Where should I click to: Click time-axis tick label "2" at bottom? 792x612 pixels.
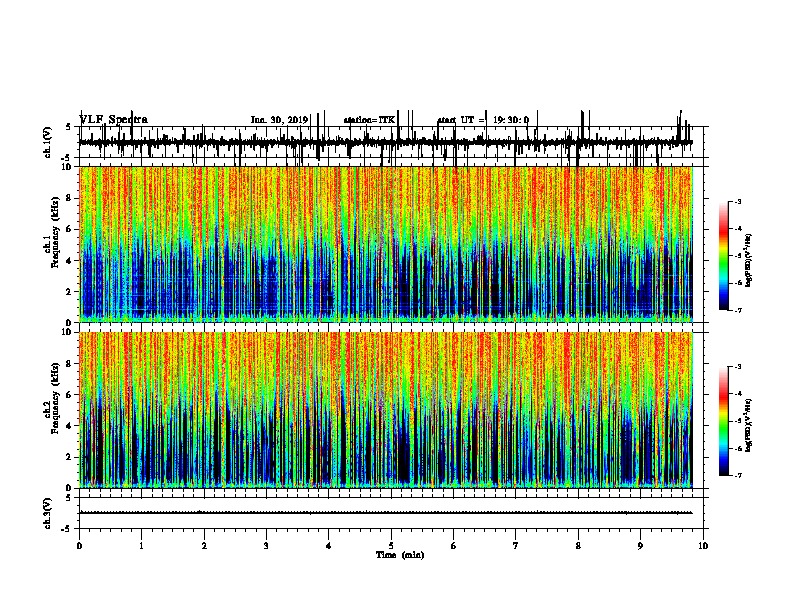pos(204,546)
